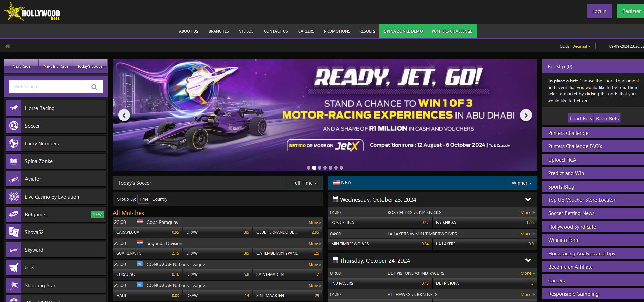644x302 pixels.
Task: Click the Horse Racing sidebar icon
Action: coord(14,108)
